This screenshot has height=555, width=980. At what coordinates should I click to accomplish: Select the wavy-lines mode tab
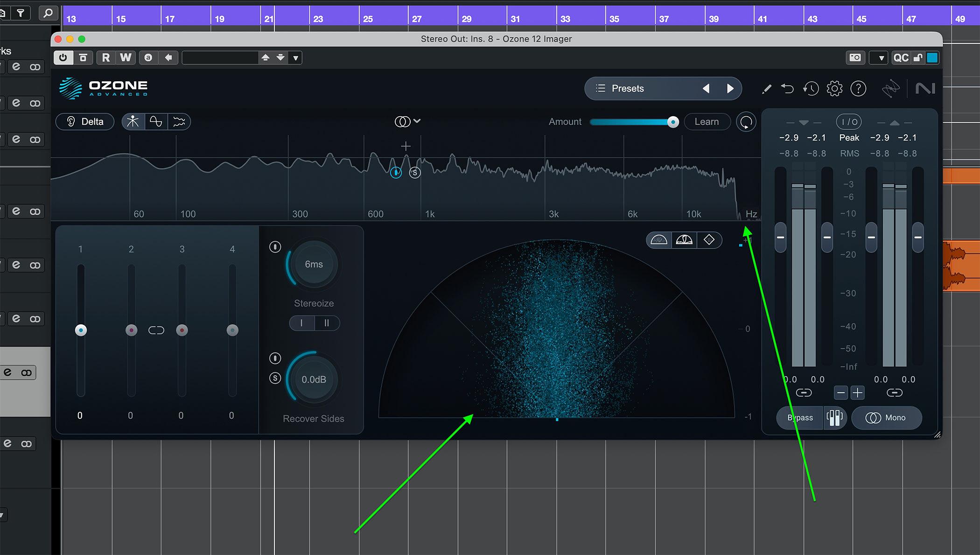[179, 122]
